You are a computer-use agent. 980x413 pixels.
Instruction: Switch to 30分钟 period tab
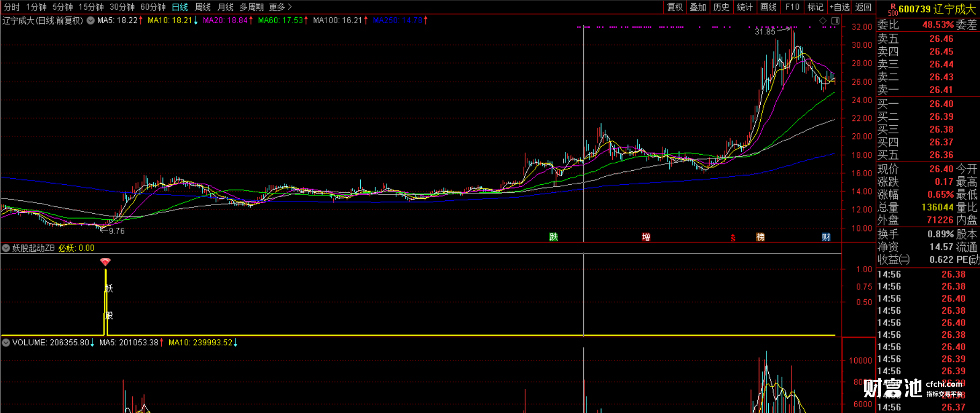pos(122,7)
